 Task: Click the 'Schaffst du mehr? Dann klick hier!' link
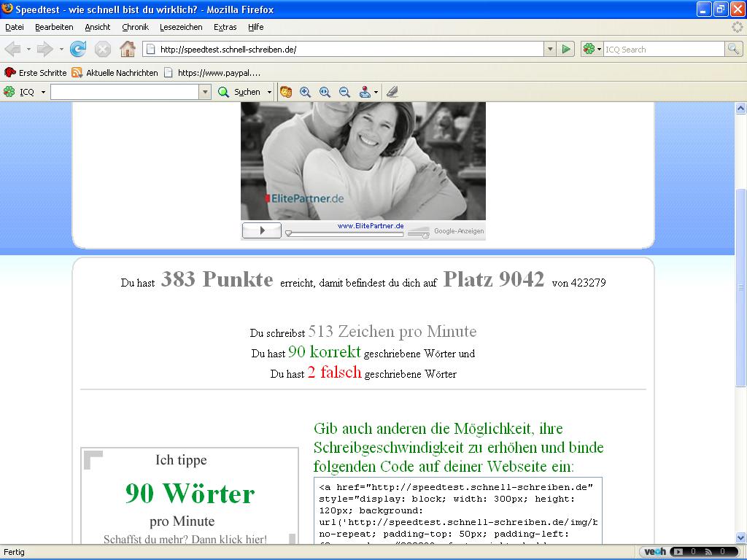tap(185, 540)
